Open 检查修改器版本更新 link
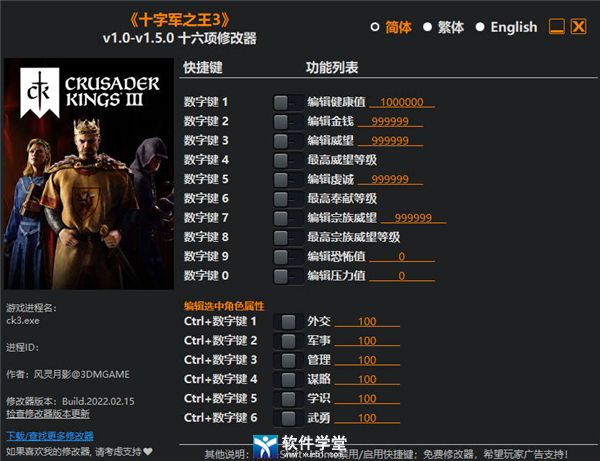This screenshot has width=600, height=461. 48,414
